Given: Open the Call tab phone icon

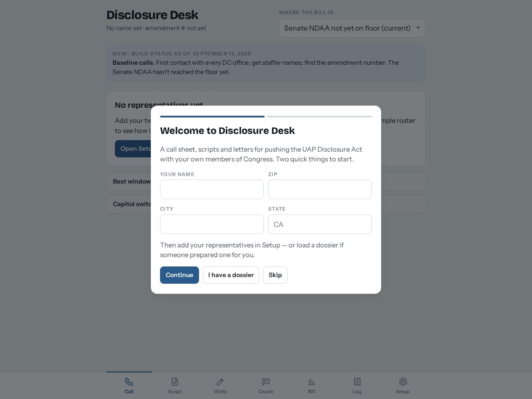Looking at the screenshot, I should [129, 382].
